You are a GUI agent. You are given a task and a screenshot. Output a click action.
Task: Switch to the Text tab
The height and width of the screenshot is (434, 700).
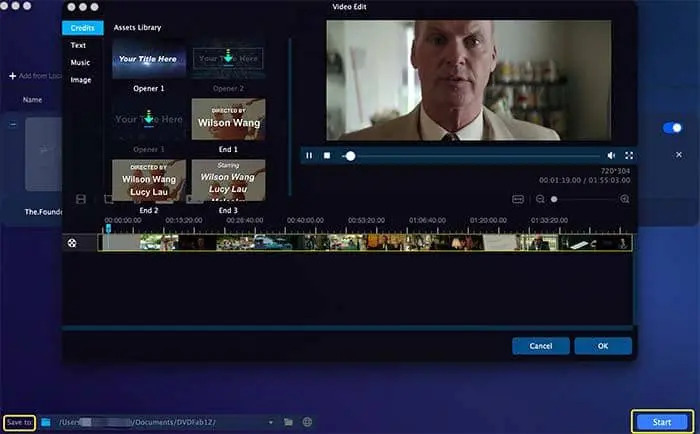[78, 45]
